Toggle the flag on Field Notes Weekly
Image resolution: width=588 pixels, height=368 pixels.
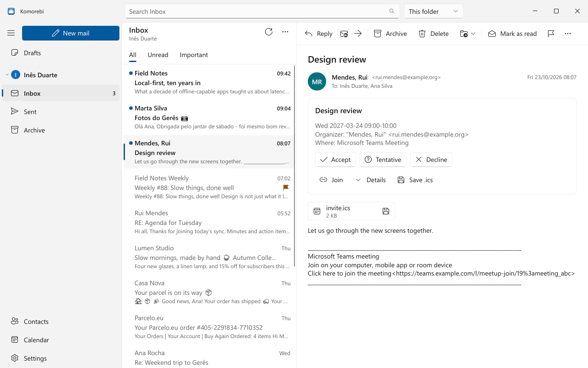[x=286, y=188]
